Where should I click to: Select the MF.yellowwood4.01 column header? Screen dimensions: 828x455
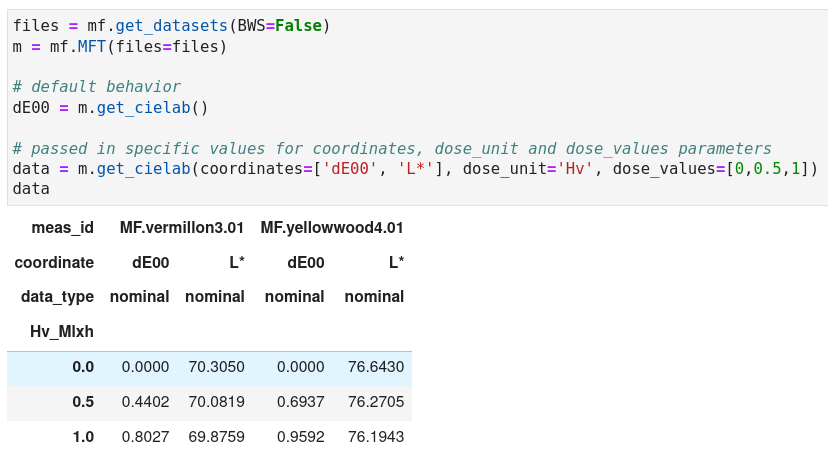click(332, 228)
